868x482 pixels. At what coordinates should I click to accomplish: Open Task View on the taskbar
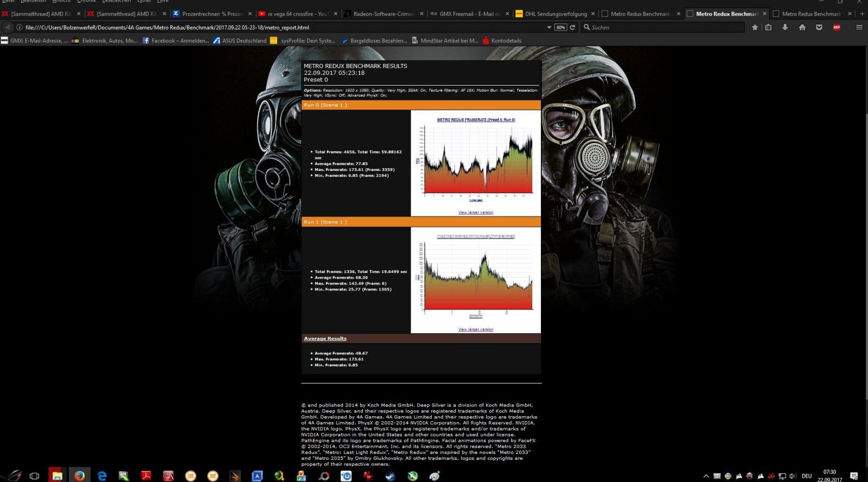pyautogui.click(x=34, y=476)
